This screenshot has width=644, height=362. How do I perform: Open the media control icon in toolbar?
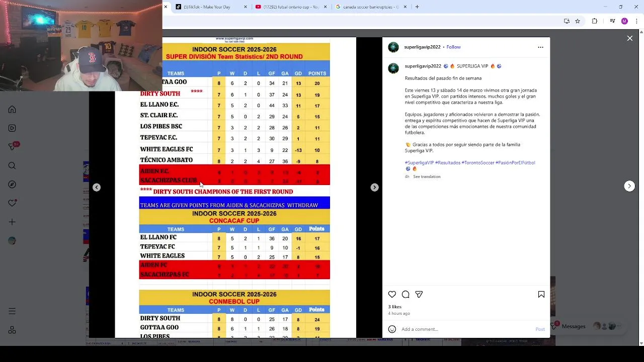click(612, 21)
